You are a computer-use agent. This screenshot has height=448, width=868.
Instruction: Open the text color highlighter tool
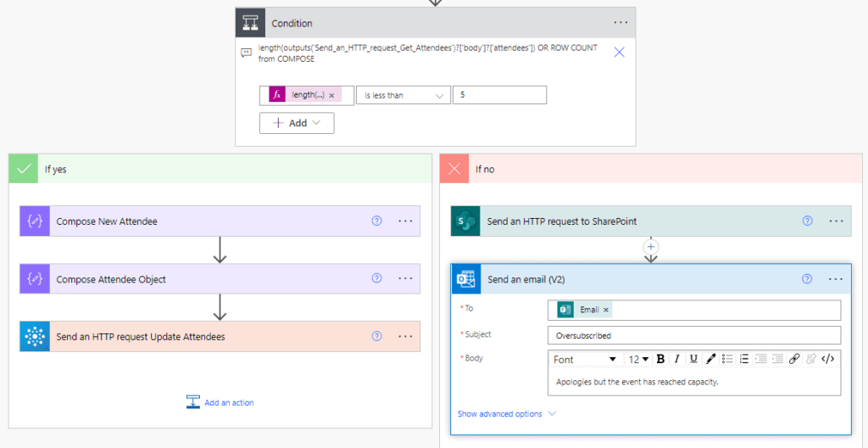(x=711, y=359)
